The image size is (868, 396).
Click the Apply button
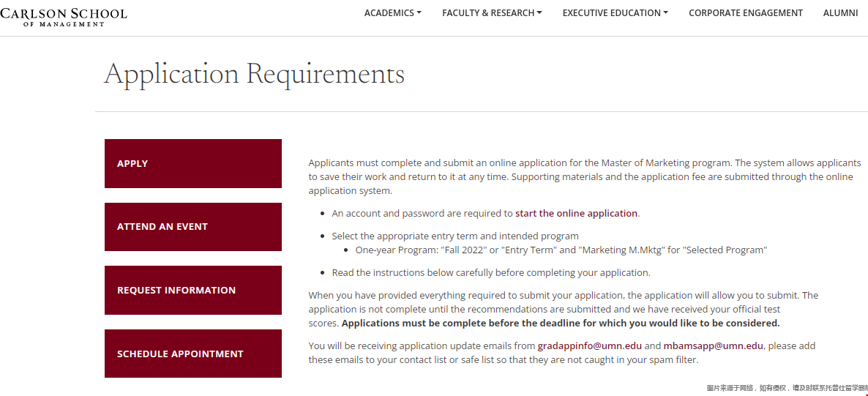pyautogui.click(x=193, y=163)
